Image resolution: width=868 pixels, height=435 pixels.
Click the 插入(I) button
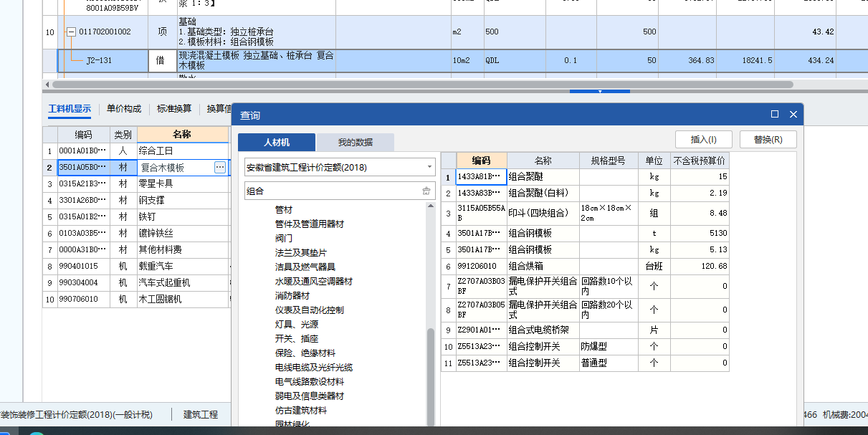[705, 139]
